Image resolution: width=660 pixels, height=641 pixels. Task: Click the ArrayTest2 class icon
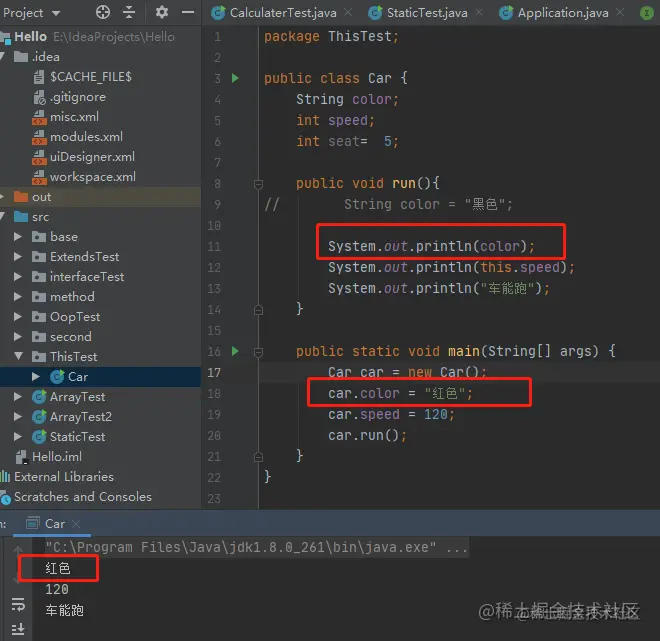tap(39, 417)
